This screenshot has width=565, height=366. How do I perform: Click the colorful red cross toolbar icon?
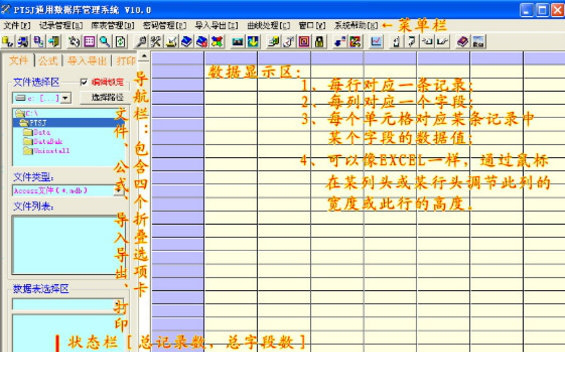(x=217, y=42)
